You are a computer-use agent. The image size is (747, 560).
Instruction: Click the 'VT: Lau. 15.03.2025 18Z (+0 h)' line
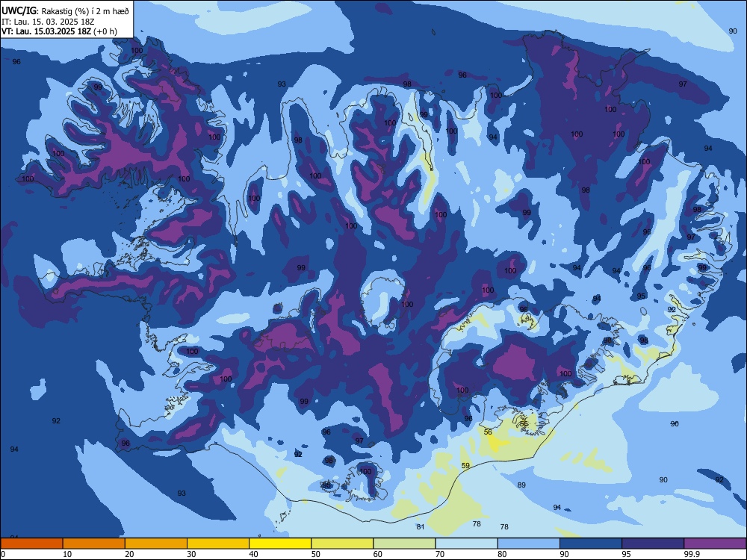(59, 31)
